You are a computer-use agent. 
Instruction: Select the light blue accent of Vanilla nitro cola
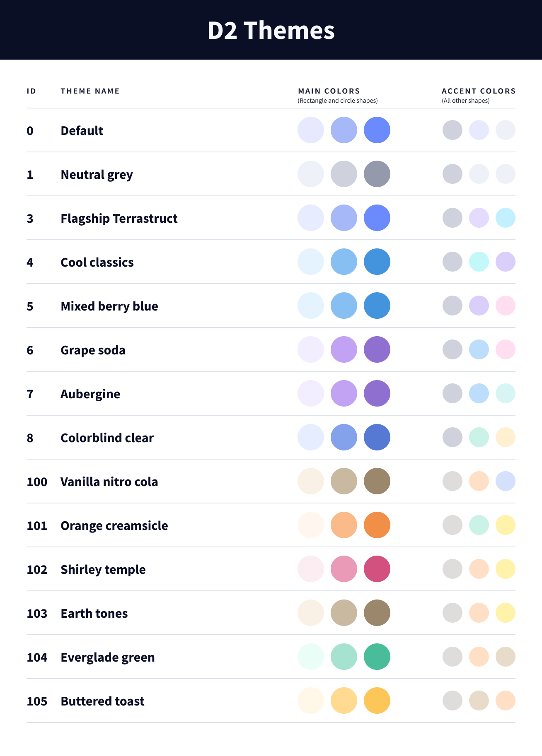coord(505,481)
